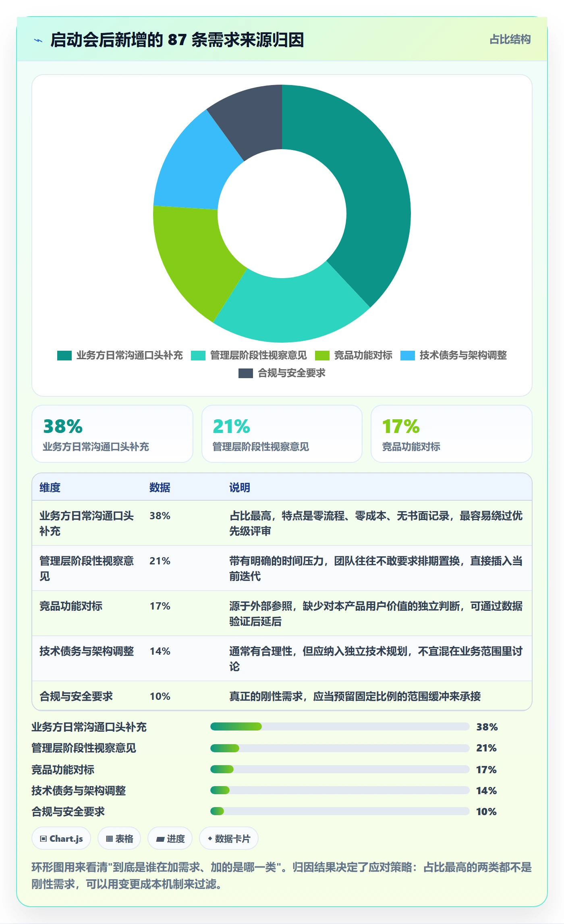Screen dimensions: 564x924
Task: Click the 维度 column header
Action: [x=50, y=487]
